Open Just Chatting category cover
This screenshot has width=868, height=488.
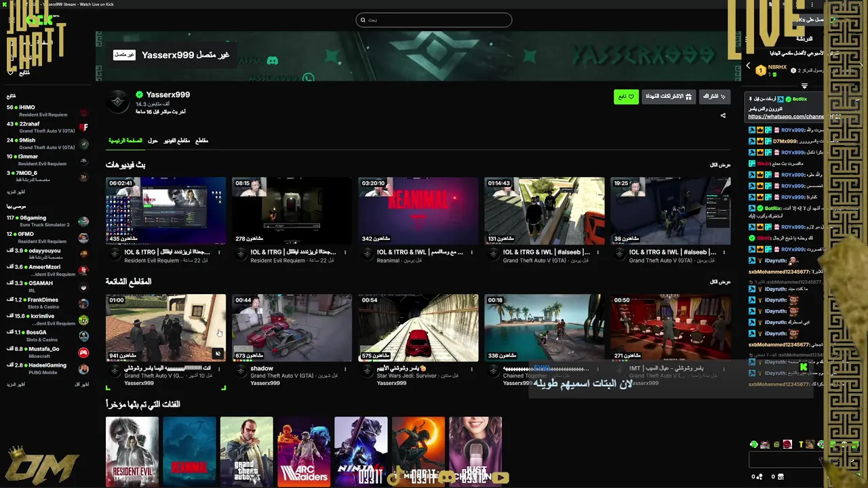475,451
